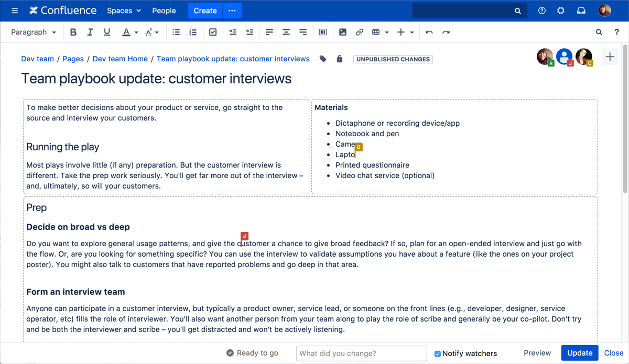Open Team playbook update breadcrumb link

(233, 59)
